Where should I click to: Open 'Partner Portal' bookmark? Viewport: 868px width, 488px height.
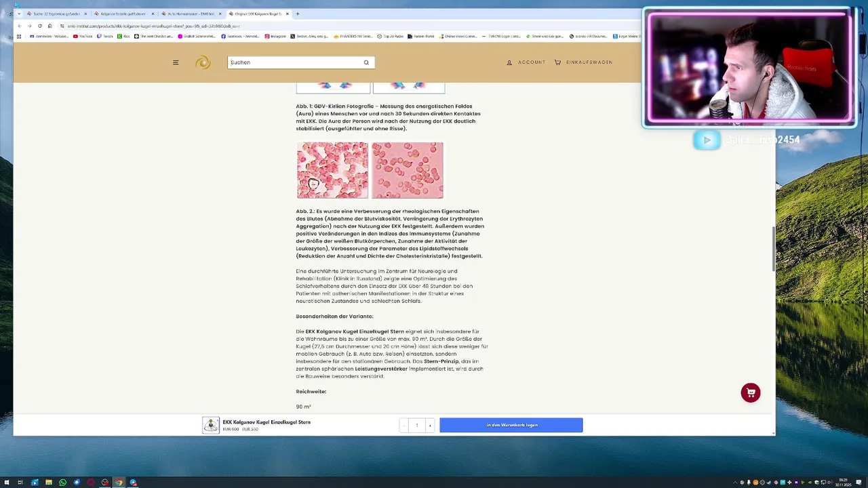422,36
